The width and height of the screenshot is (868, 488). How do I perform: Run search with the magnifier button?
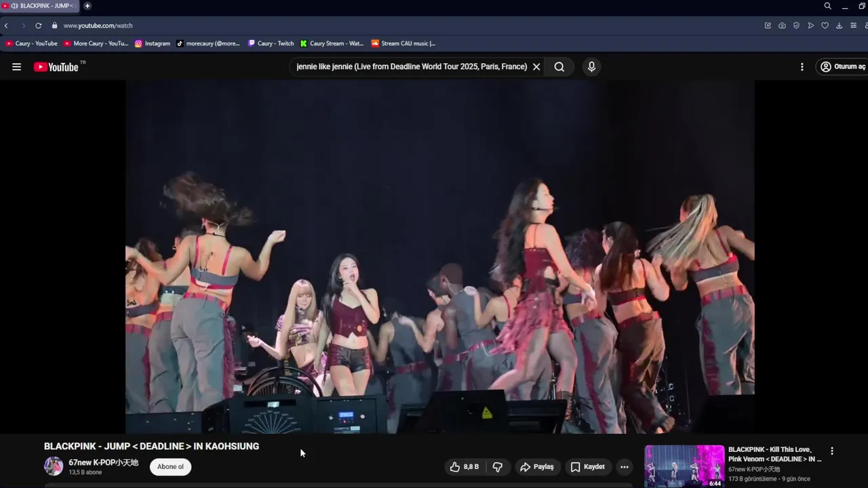(x=559, y=66)
